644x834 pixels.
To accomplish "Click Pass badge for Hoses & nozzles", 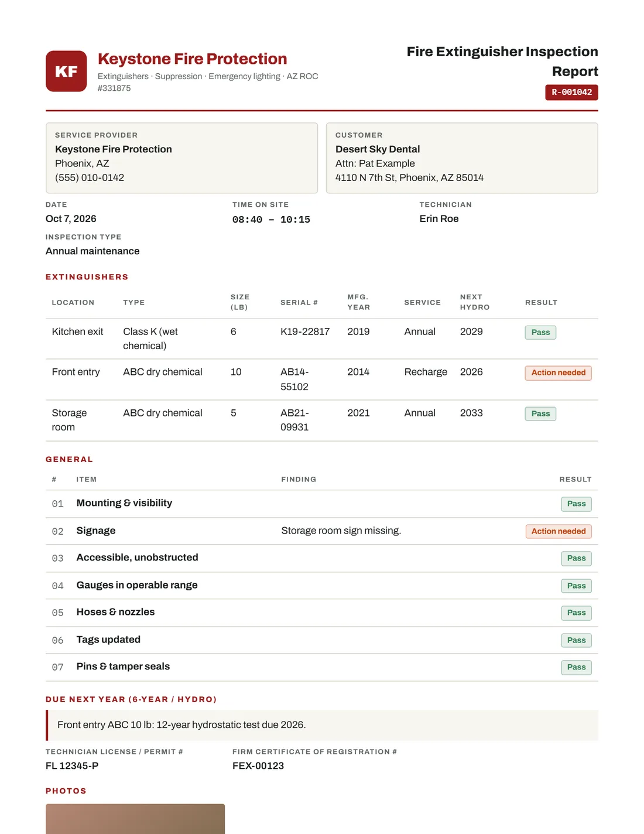I will click(576, 613).
